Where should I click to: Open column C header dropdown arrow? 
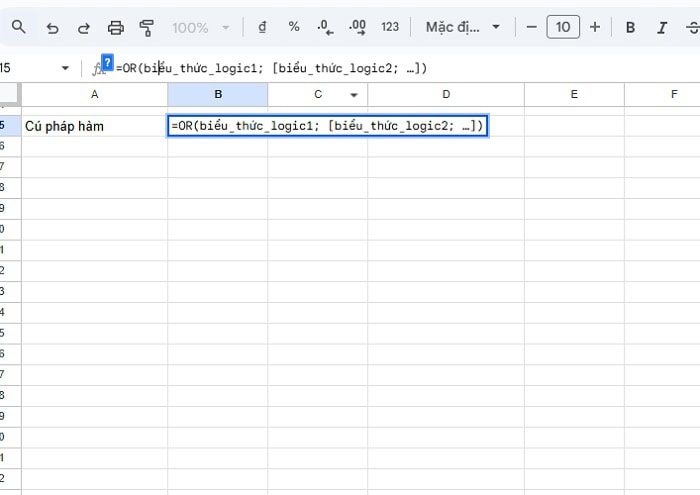353,95
